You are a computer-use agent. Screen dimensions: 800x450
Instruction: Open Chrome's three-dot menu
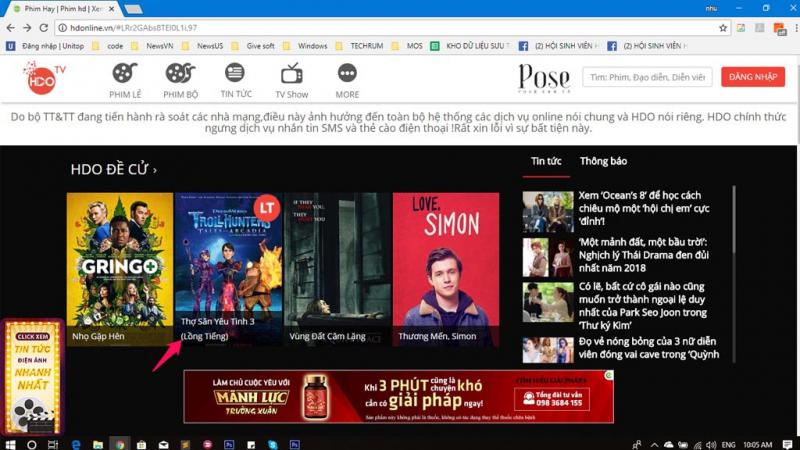click(787, 28)
